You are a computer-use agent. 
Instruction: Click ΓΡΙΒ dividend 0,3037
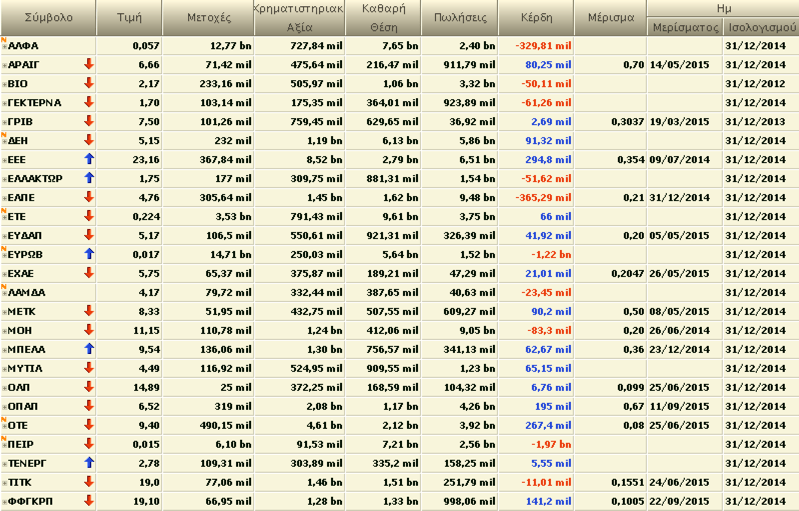click(628, 122)
